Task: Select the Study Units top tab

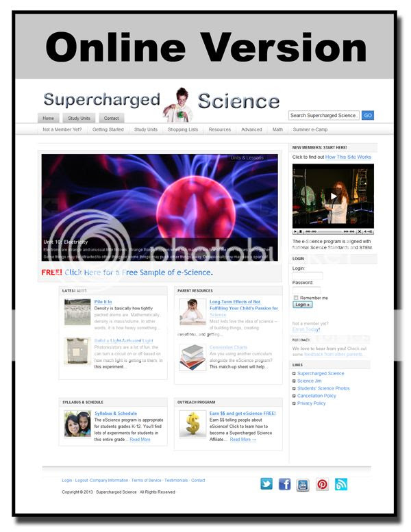Action: (79, 118)
